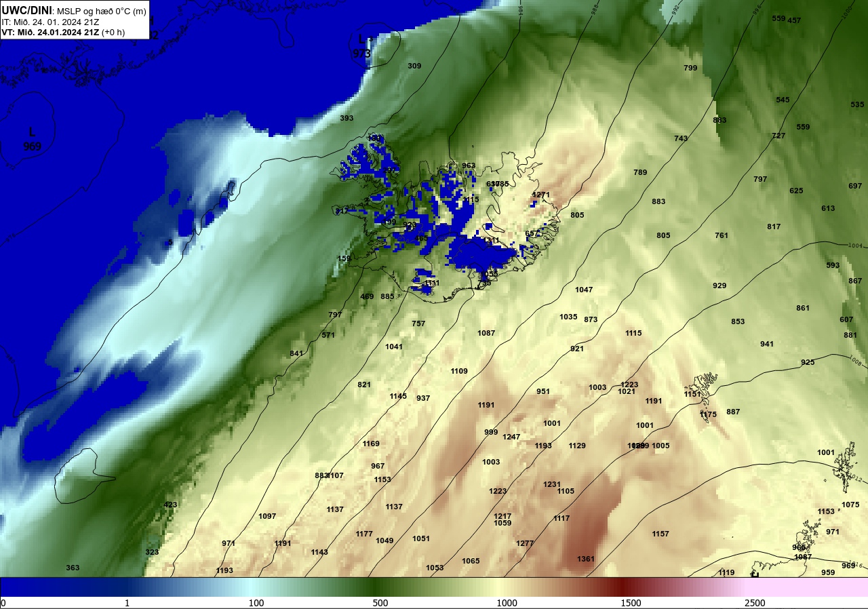Click the 951 height value
Viewport: 868px width, 609px height.
coord(543,391)
